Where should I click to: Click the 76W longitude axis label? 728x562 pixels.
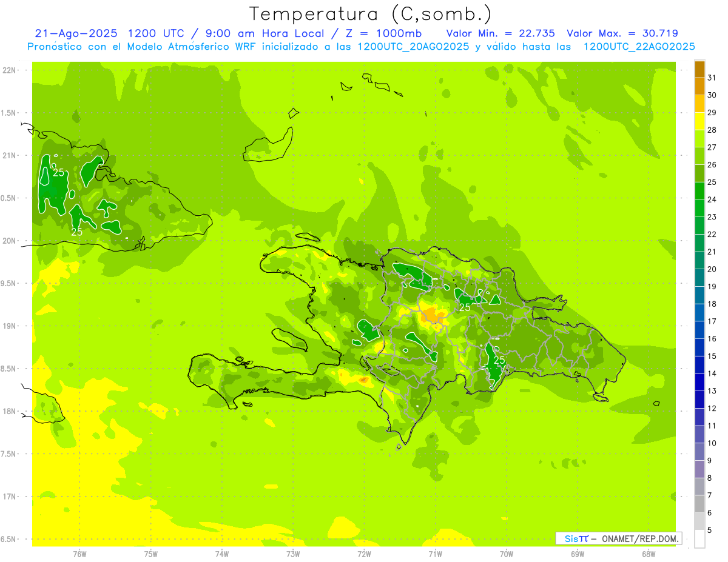click(x=79, y=554)
